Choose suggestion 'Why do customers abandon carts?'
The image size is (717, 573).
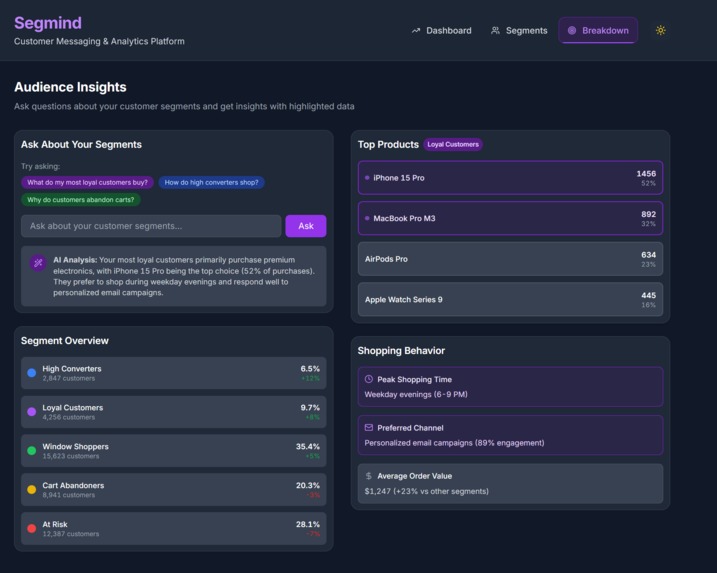click(x=80, y=200)
